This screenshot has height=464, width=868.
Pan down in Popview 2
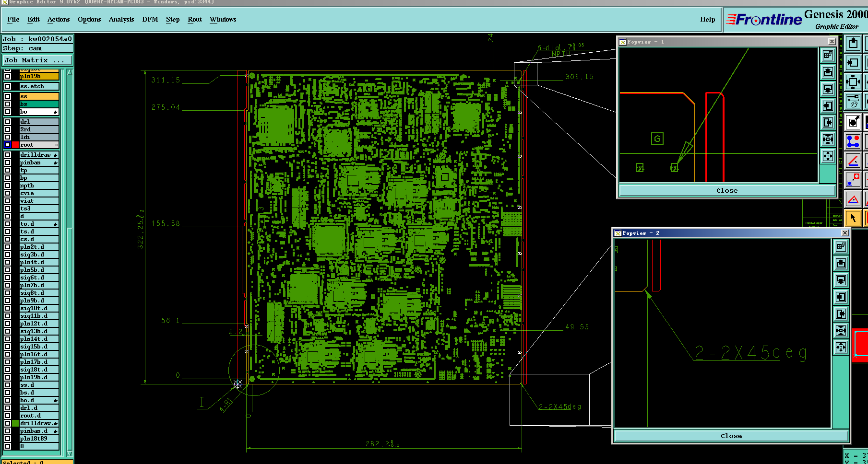(x=841, y=280)
